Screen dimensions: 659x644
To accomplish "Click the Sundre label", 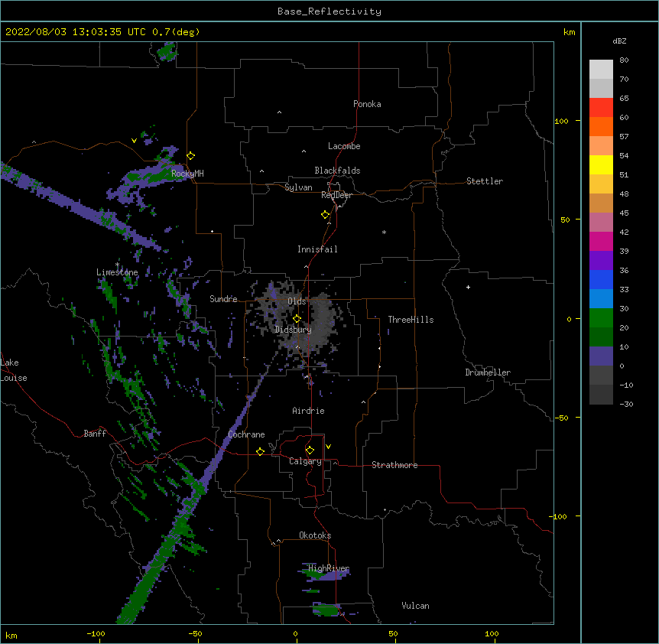I will (x=223, y=299).
